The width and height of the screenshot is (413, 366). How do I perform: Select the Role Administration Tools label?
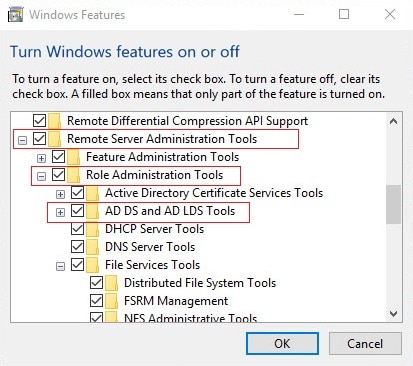[154, 175]
